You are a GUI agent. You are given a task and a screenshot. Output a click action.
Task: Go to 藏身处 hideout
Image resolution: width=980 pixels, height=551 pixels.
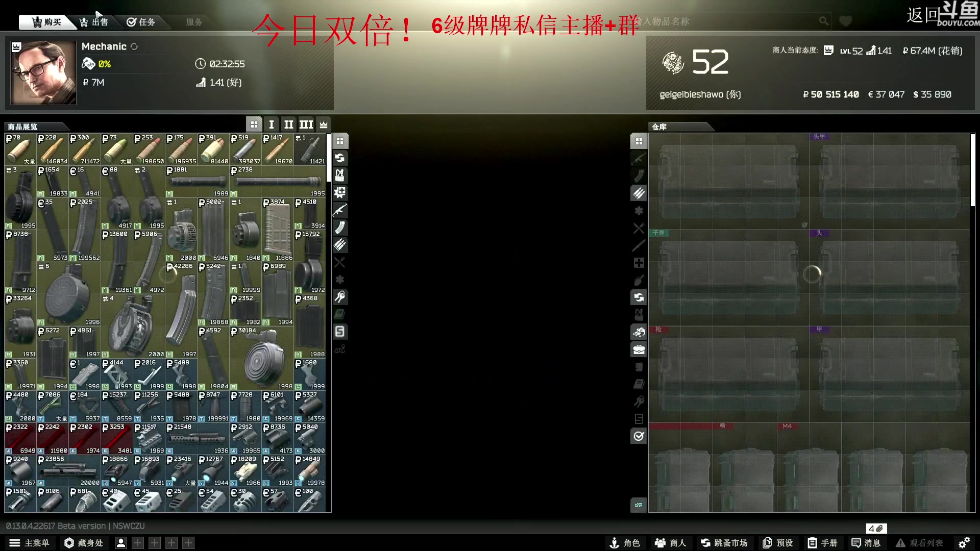pyautogui.click(x=84, y=543)
